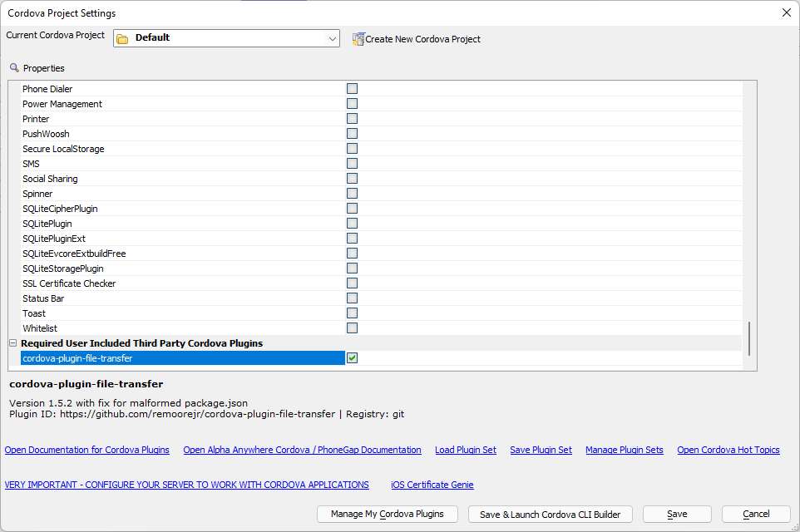Select the SSL Certificate Checker row label
Image resolution: width=800 pixels, height=532 pixels.
point(69,283)
